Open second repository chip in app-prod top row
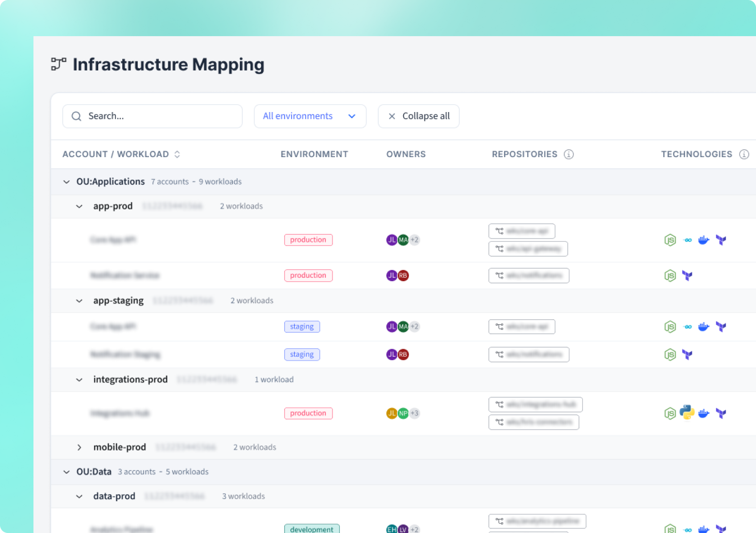Image resolution: width=756 pixels, height=533 pixels. click(528, 249)
